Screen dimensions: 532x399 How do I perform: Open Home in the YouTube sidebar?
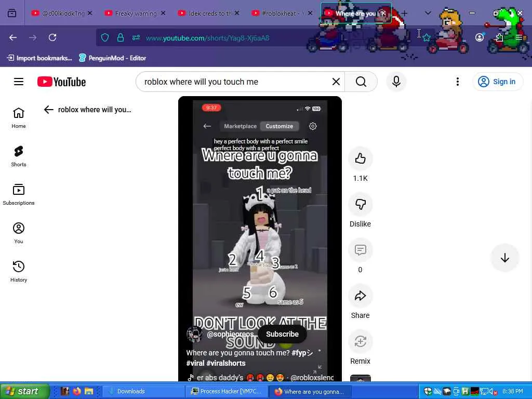pyautogui.click(x=19, y=118)
